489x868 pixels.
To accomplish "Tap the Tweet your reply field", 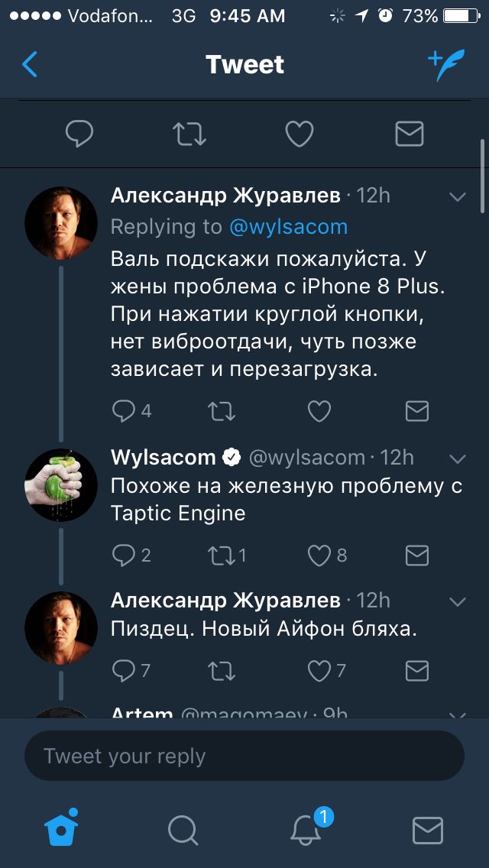I will 244,756.
